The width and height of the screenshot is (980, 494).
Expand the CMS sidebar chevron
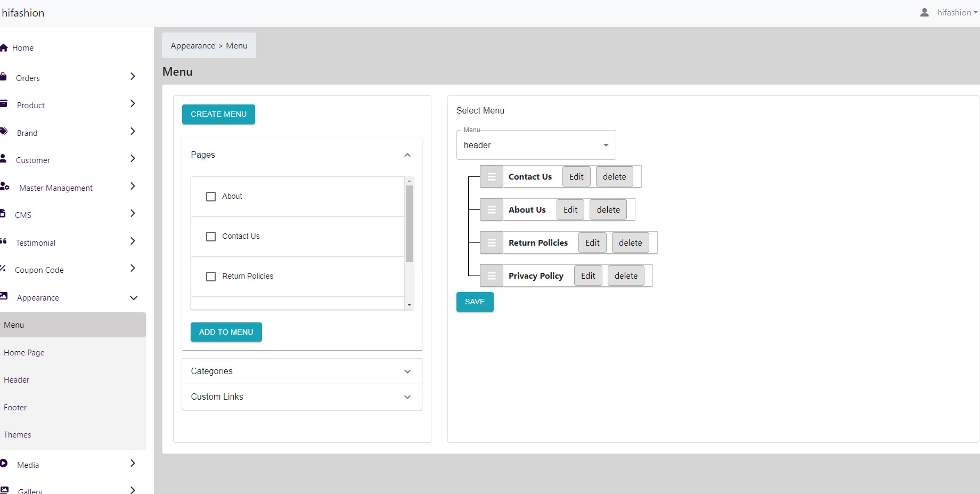click(133, 213)
